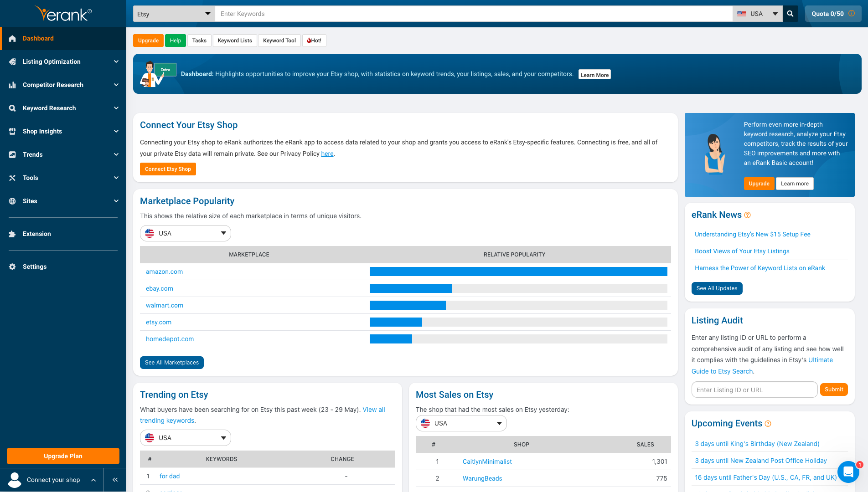Open the Keyword Tool tab

[279, 41]
